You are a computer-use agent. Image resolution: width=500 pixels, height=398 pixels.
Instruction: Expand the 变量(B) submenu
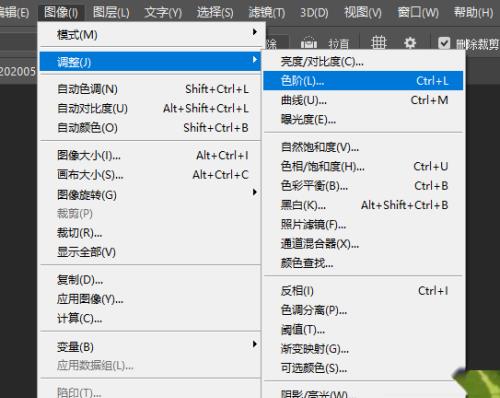click(x=150, y=347)
